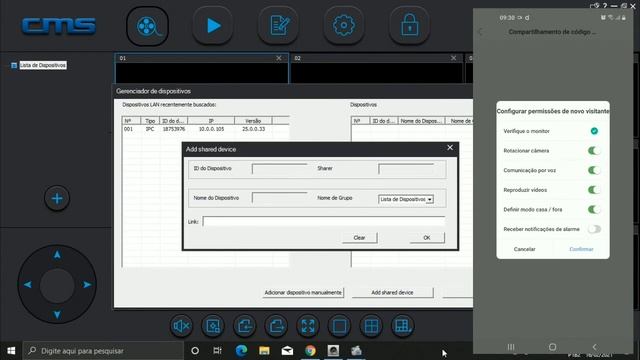Toggle Definir modo casa / fora switch

coord(594,209)
